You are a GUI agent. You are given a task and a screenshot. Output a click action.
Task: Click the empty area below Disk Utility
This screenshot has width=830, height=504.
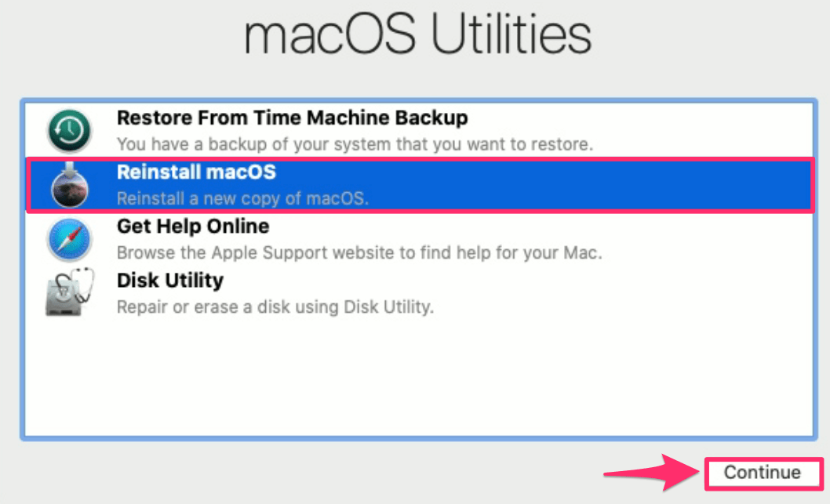(418, 378)
